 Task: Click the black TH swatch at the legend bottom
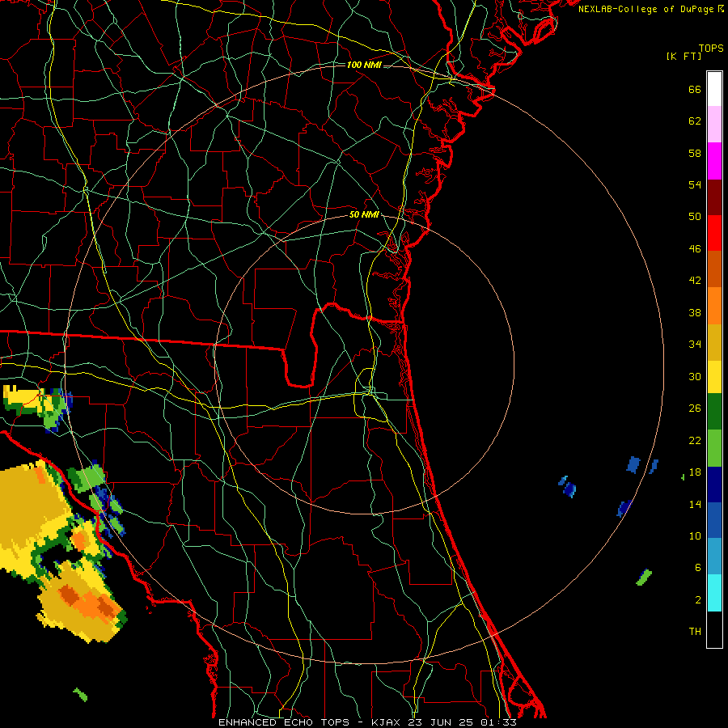[714, 629]
